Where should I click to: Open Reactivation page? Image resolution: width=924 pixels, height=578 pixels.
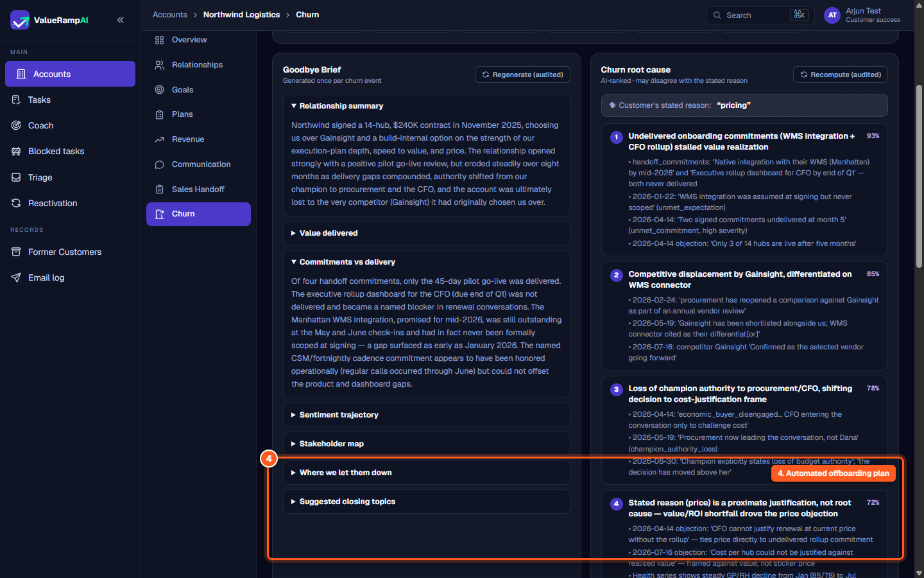[x=70, y=203]
